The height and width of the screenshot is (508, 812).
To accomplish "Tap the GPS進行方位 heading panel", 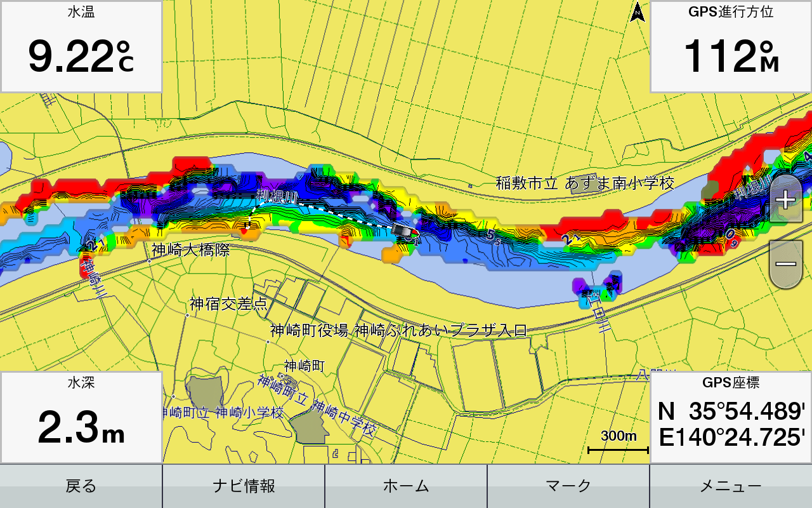I will (731, 46).
